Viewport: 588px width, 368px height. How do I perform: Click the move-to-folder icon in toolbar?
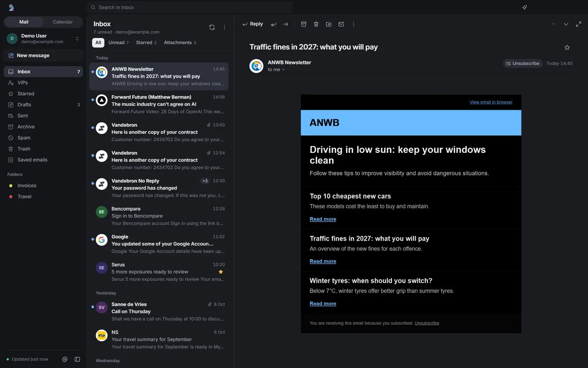coord(328,24)
